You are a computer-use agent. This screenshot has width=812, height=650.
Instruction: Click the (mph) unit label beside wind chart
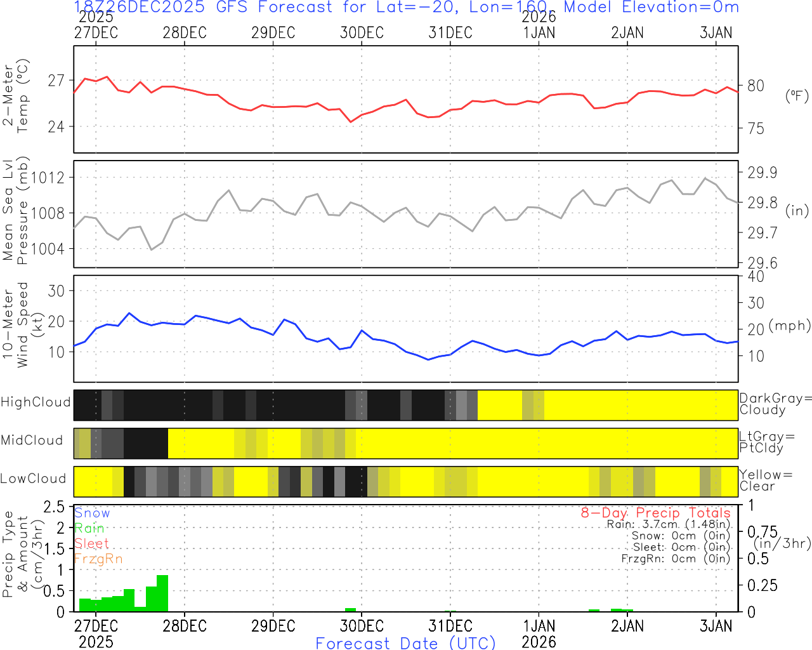[790, 326]
